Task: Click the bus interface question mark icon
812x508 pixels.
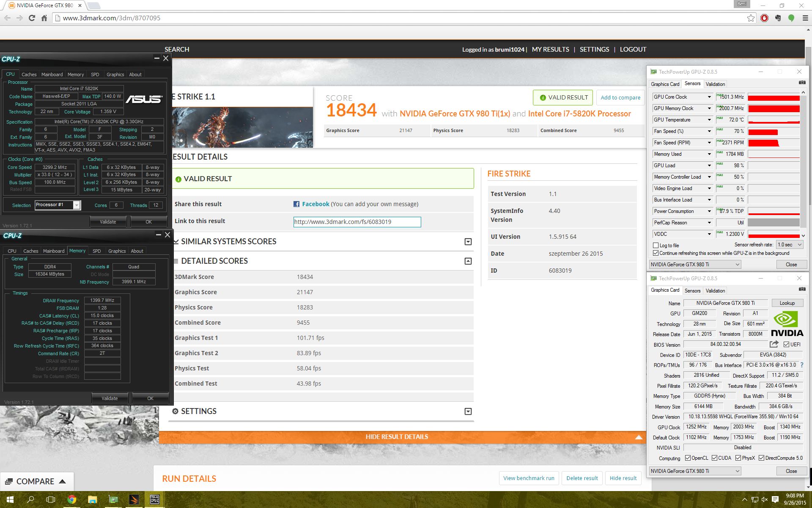Action: pyautogui.click(x=802, y=365)
